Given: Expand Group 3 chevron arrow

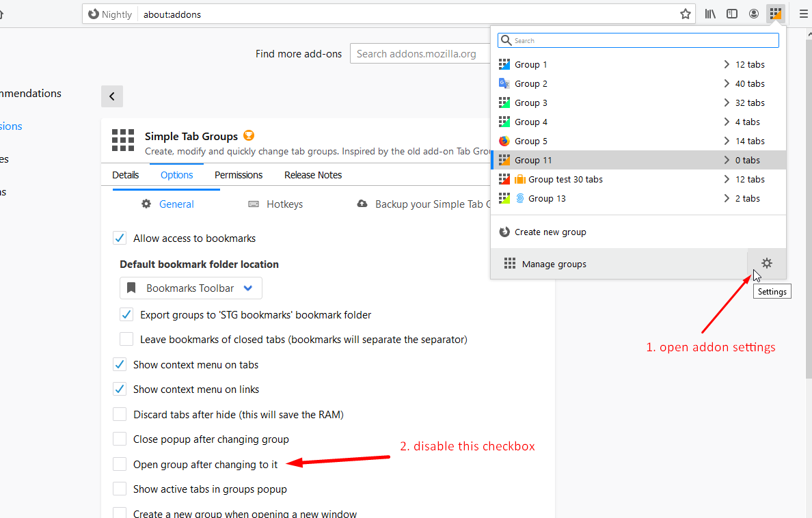Looking at the screenshot, I should 726,103.
